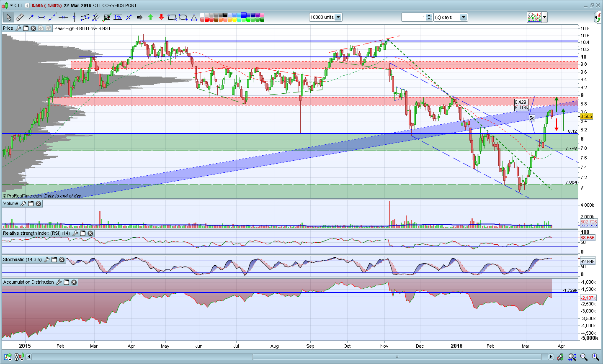The width and height of the screenshot is (603, 364).
Task: Open the CTT instrument info icon
Action: (x=27, y=5)
